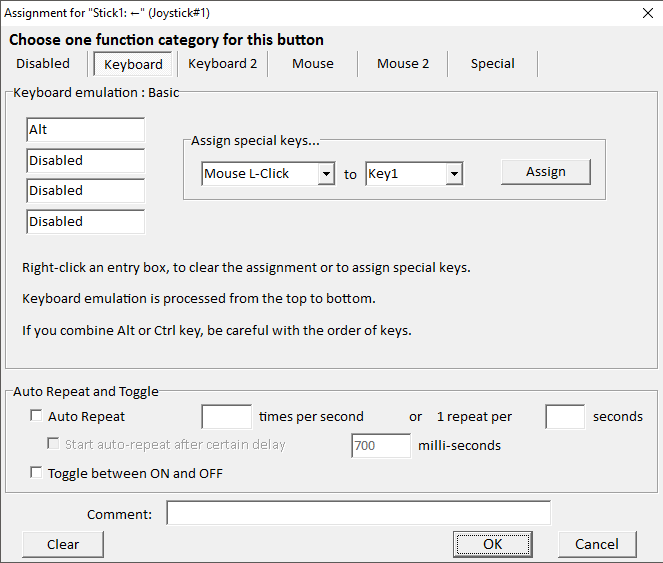Image resolution: width=663 pixels, height=563 pixels.
Task: Select the Keyboard 2 tab
Action: (x=222, y=64)
